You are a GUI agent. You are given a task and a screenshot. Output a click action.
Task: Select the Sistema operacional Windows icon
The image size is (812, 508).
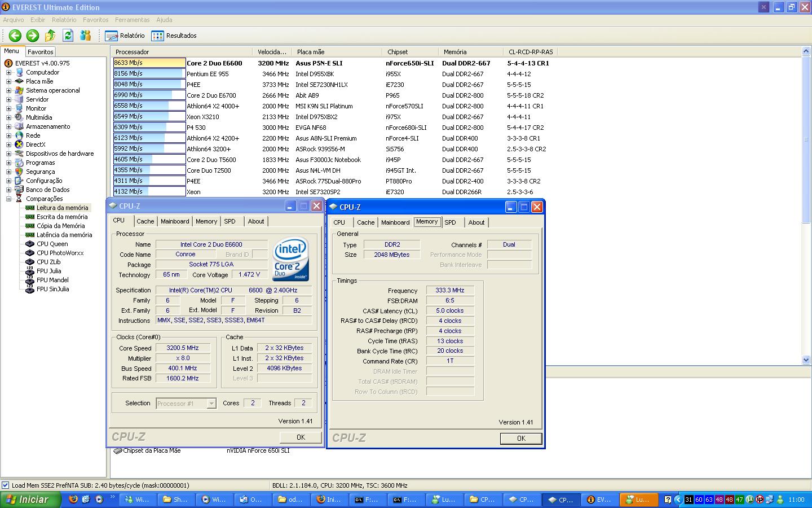click(x=19, y=90)
